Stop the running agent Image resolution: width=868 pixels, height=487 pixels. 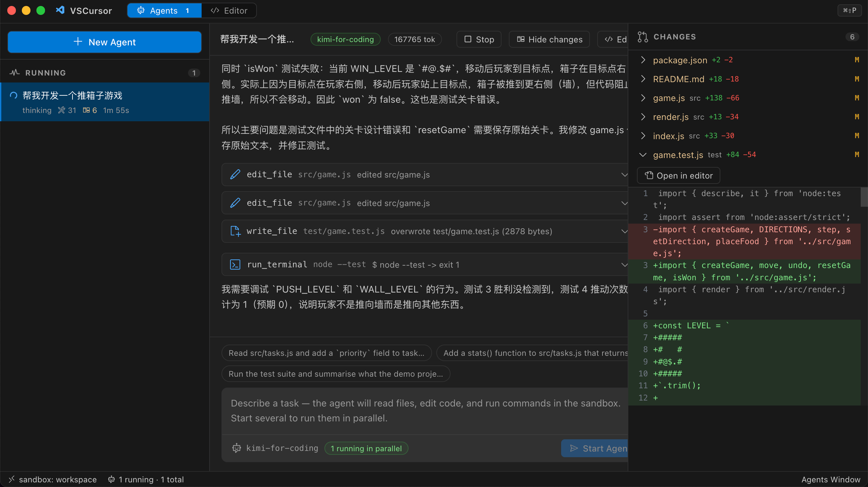coord(479,39)
